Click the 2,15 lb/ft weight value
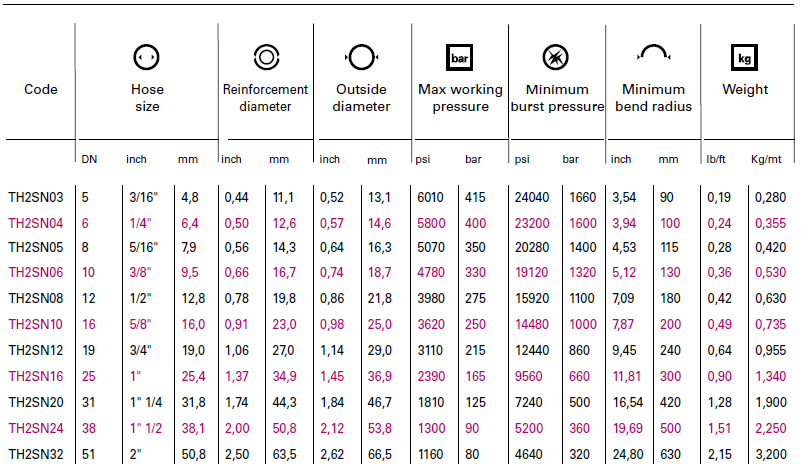This screenshot has height=464, width=801. pos(719,454)
